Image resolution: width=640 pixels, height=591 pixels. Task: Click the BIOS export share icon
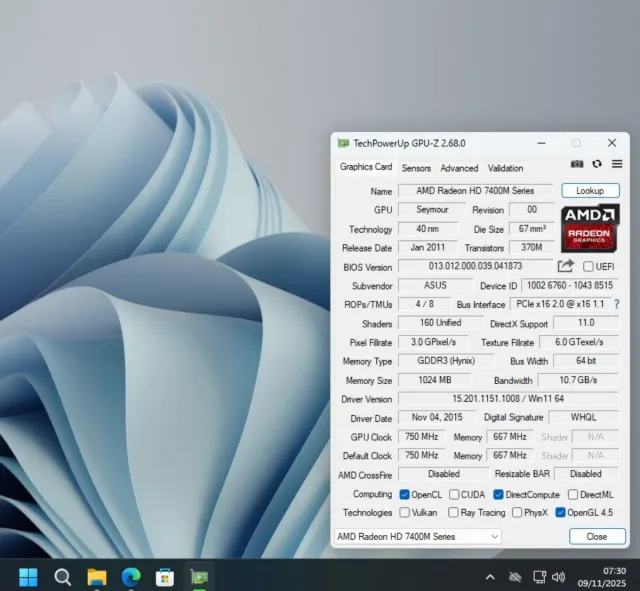tap(566, 266)
